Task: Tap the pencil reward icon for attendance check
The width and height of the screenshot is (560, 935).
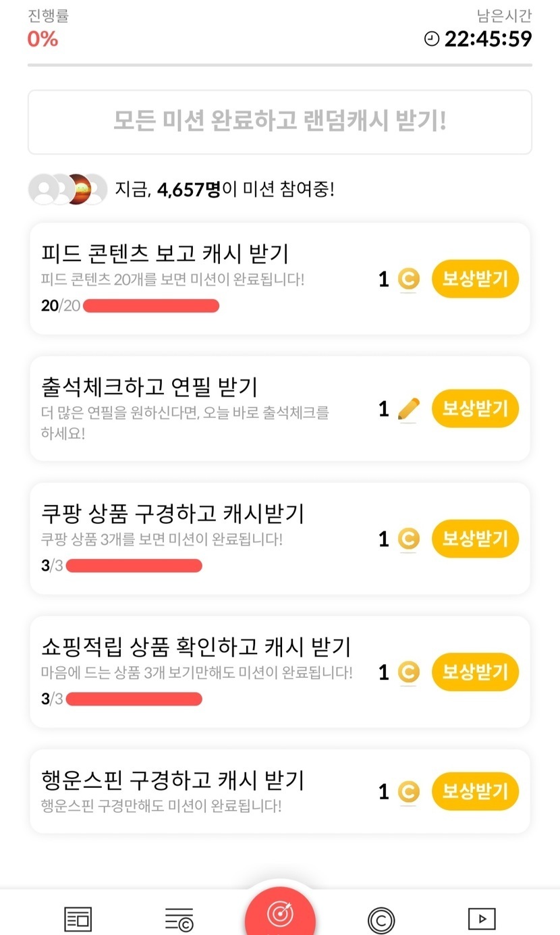Action: coord(408,409)
